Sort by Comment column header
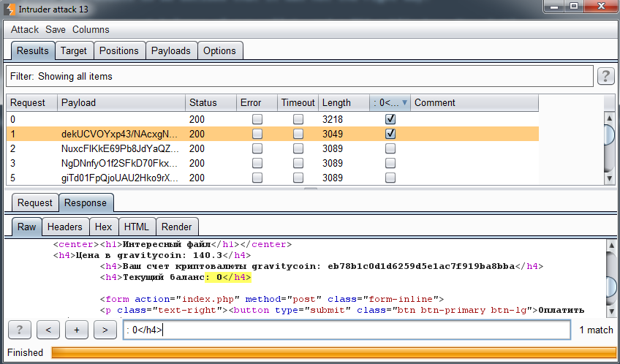 point(475,103)
